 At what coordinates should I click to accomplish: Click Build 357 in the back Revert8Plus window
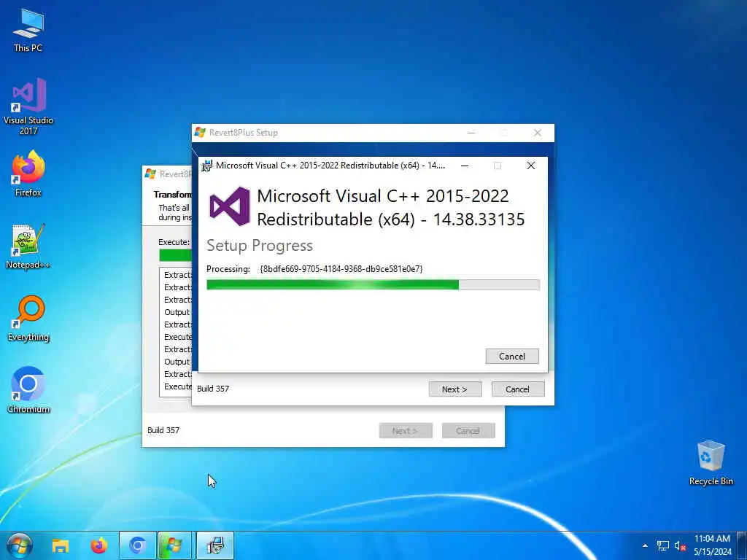163,430
